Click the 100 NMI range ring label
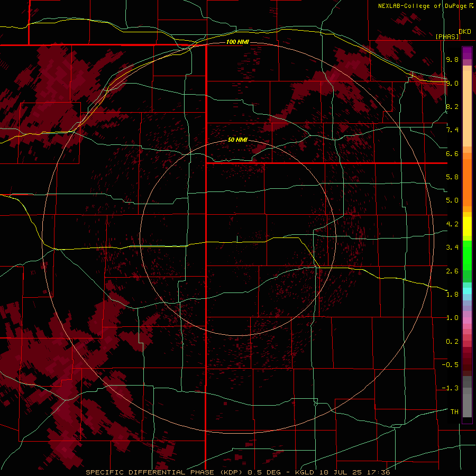The width and height of the screenshot is (476, 476). point(237,42)
